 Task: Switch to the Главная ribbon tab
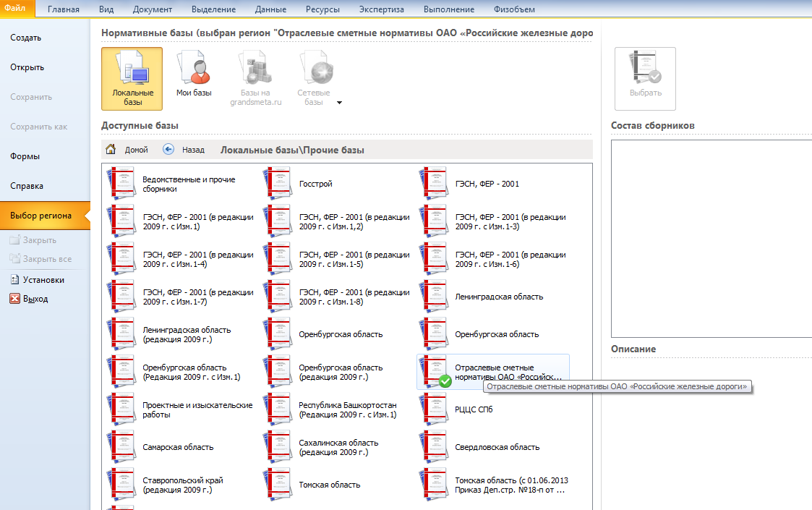tap(63, 9)
